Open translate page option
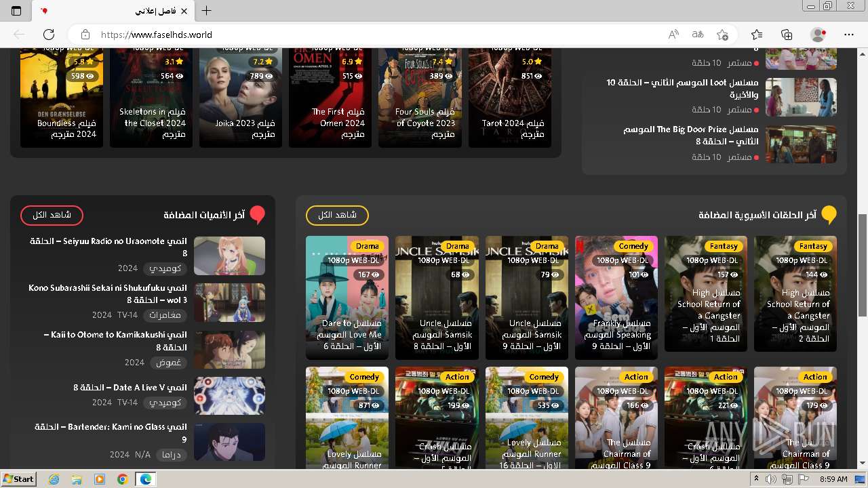This screenshot has height=488, width=868. [x=698, y=35]
